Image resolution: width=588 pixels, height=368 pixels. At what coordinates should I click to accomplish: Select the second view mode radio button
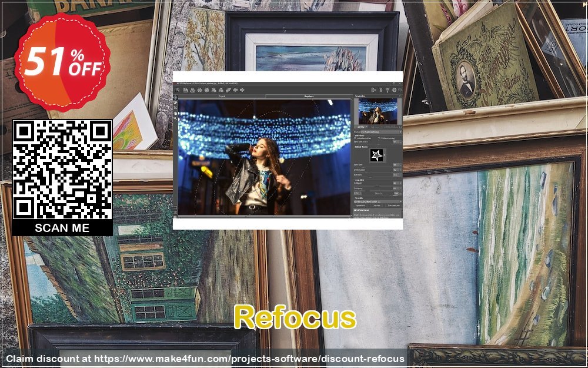pyautogui.click(x=379, y=138)
